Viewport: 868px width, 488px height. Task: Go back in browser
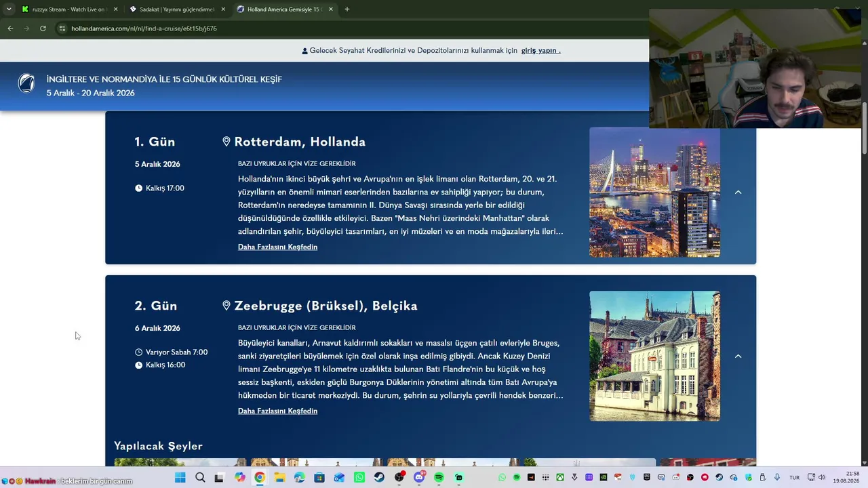click(10, 28)
